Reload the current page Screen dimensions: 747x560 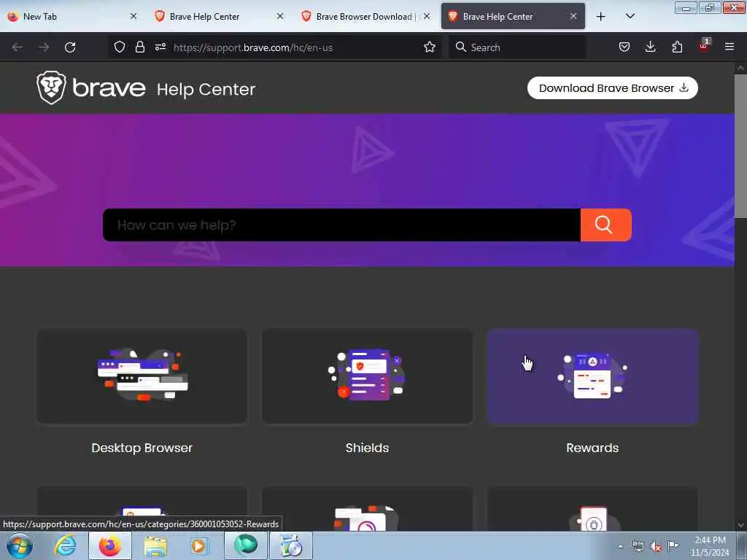tap(70, 47)
